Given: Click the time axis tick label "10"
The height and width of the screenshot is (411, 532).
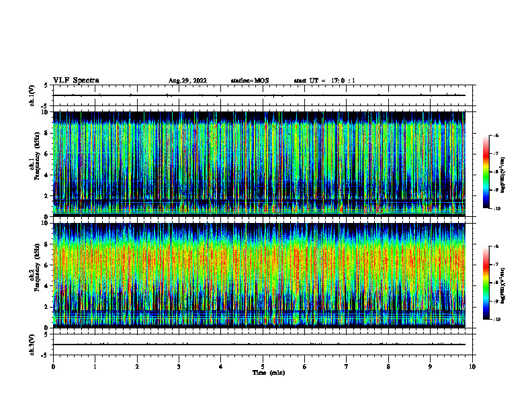Looking at the screenshot, I should [x=472, y=367].
